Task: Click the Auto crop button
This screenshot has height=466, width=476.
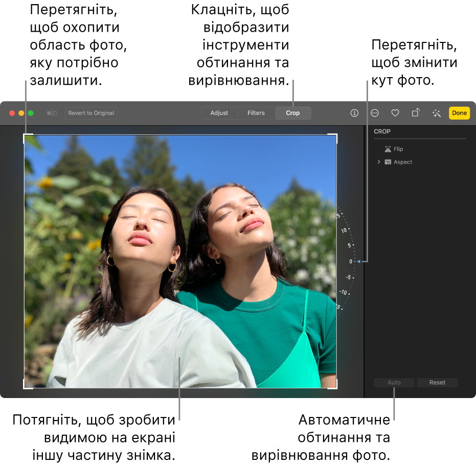Action: click(x=394, y=383)
